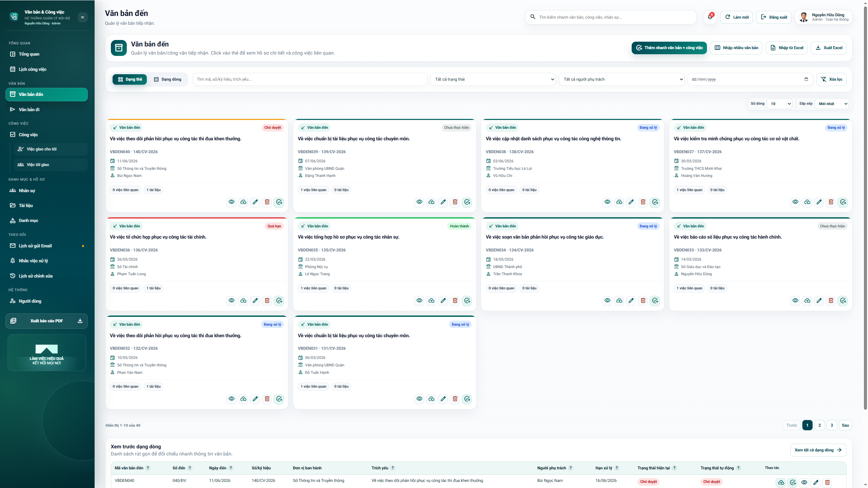
Task: Upload a file in the VBDEN040 table row
Action: tap(781, 482)
